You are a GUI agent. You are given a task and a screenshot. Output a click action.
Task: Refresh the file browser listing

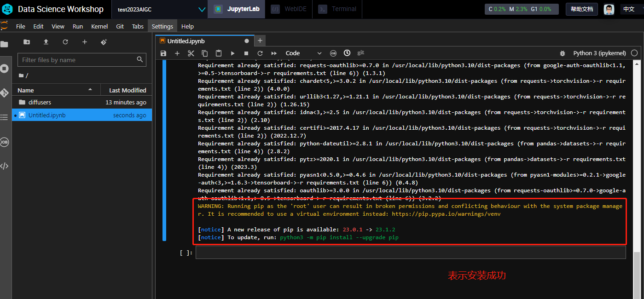click(x=65, y=41)
